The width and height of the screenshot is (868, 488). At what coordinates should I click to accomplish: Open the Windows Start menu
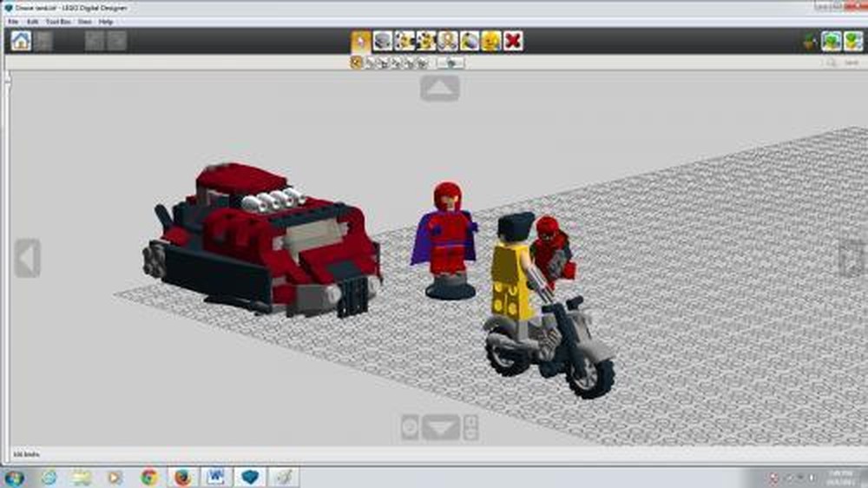tap(14, 478)
